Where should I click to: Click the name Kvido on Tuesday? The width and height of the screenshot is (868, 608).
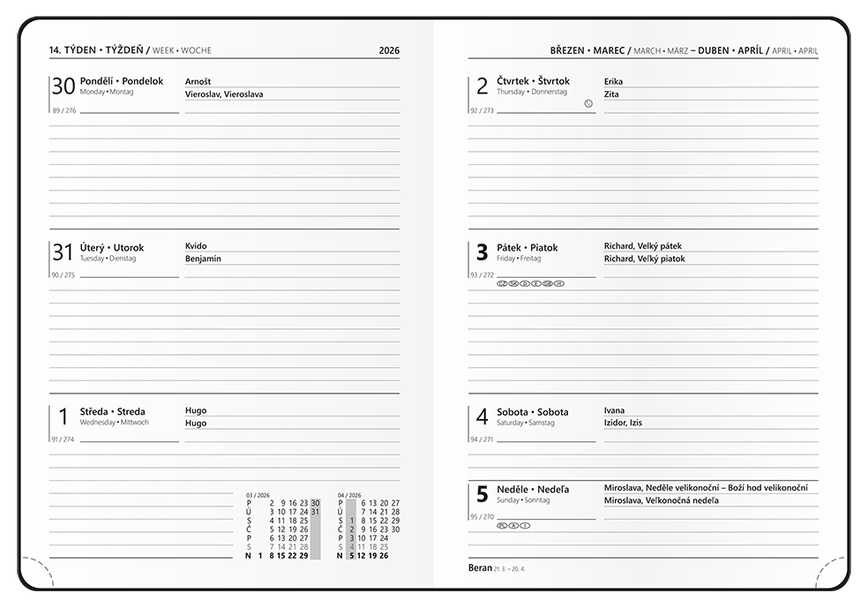click(196, 246)
